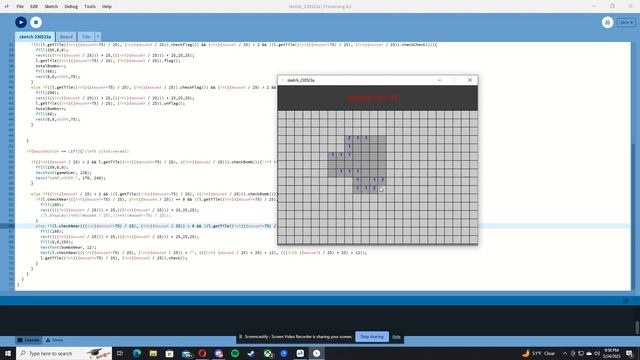Switch to the Tile tab
The width and height of the screenshot is (640, 360).
(86, 37)
